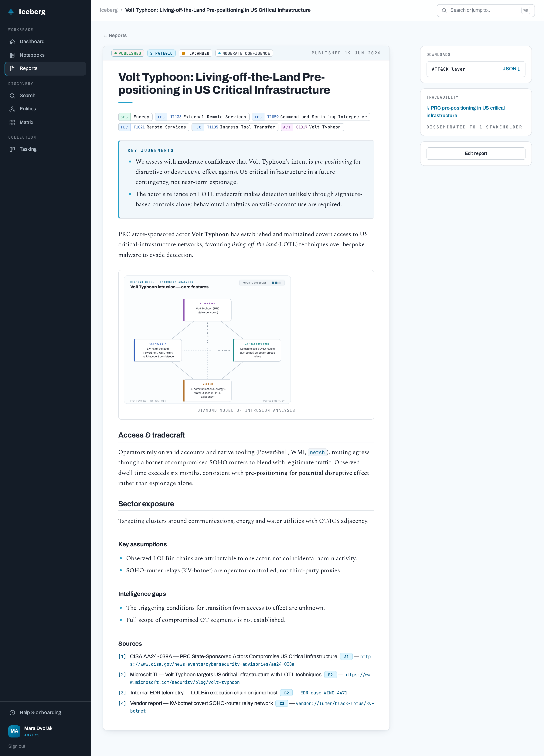Image resolution: width=544 pixels, height=756 pixels.
Task: Click source citation number [3]
Action: [122, 693]
